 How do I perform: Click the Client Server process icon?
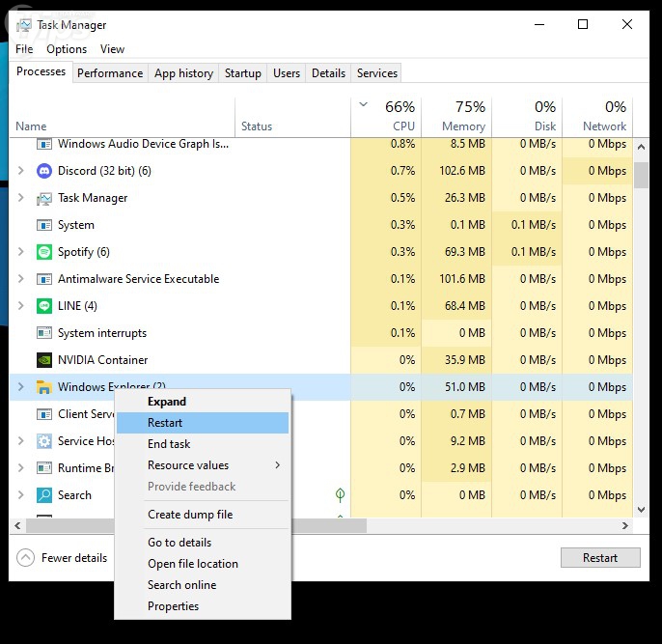[44, 414]
